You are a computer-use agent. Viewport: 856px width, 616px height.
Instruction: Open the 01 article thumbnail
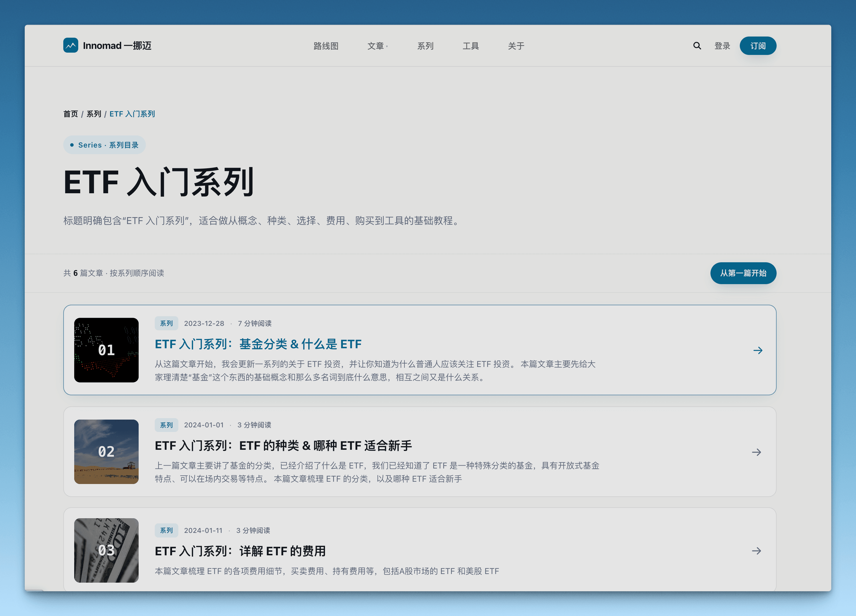[106, 350]
